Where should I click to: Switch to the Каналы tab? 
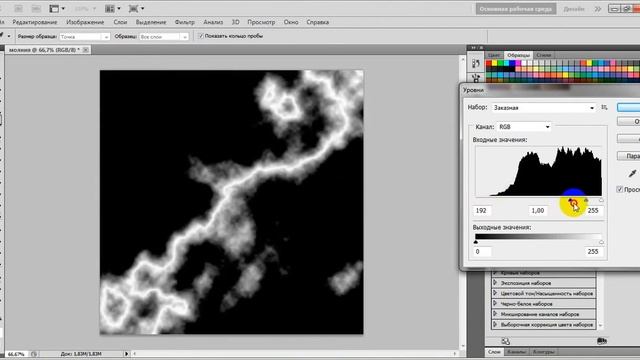(516, 351)
